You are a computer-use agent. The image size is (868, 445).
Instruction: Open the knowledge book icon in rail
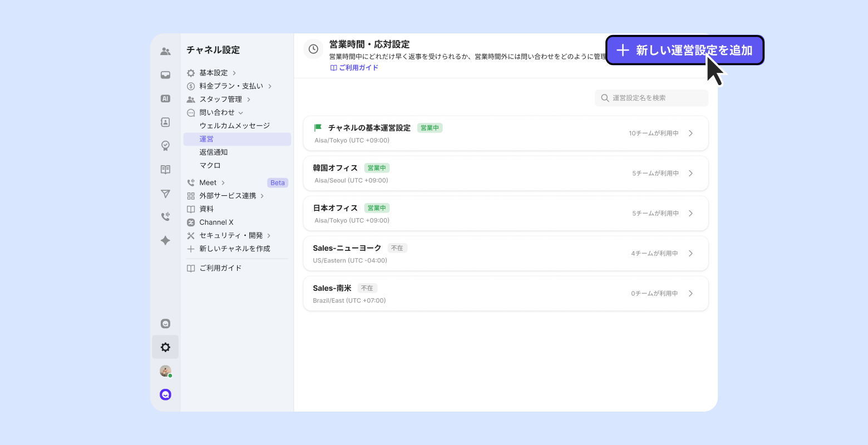[165, 170]
